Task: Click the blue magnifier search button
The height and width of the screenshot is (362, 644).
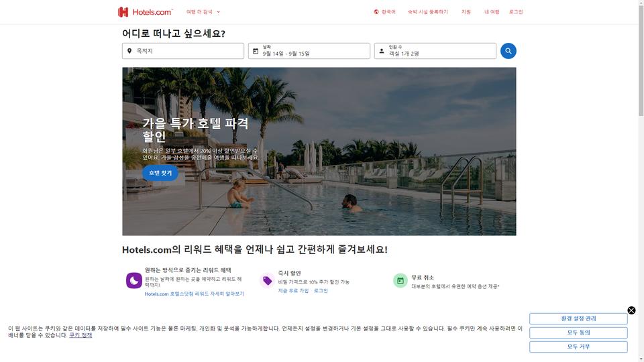Action: point(508,51)
